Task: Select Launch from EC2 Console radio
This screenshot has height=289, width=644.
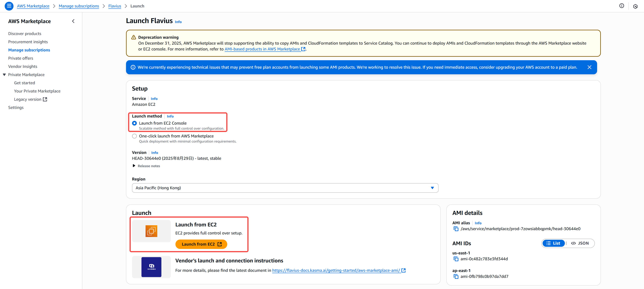Action: pos(134,123)
